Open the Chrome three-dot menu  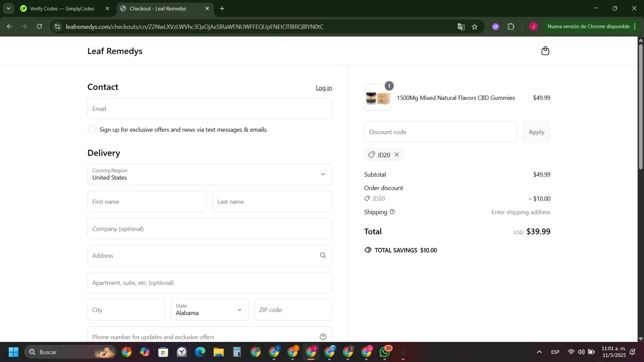tap(635, 27)
